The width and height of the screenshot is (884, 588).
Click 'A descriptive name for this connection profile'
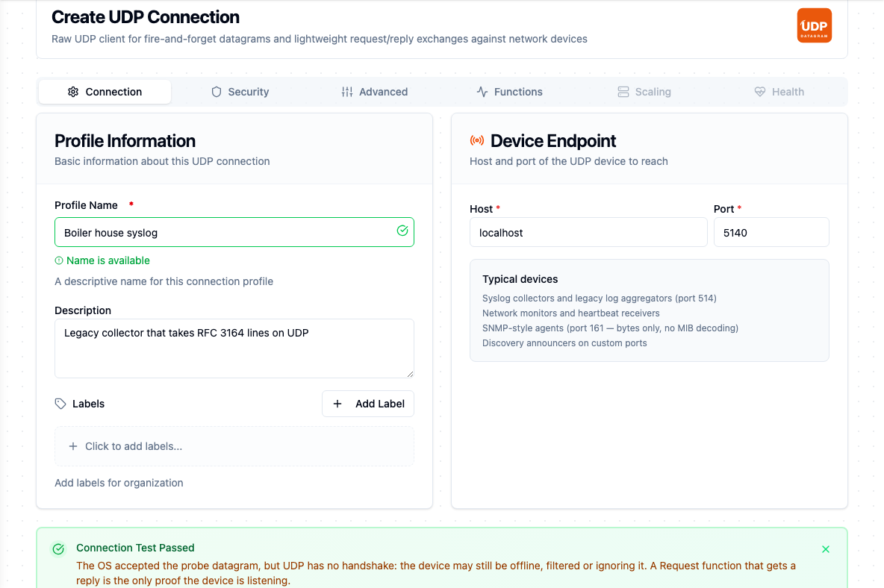[x=164, y=281]
